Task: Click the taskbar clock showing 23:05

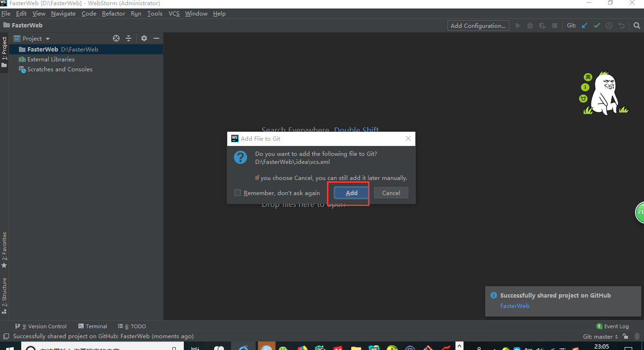Action: 601,347
